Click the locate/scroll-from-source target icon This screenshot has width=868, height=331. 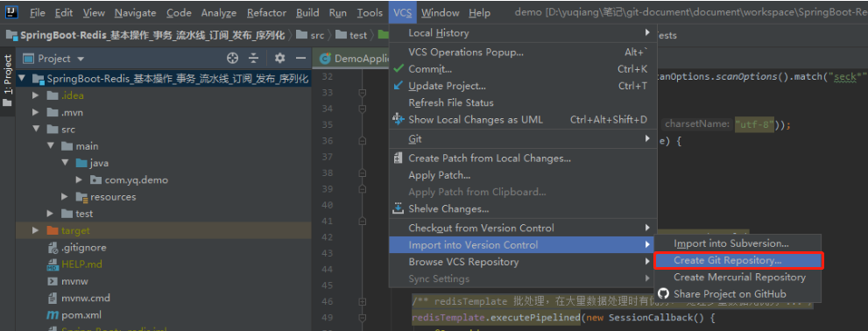(x=232, y=58)
